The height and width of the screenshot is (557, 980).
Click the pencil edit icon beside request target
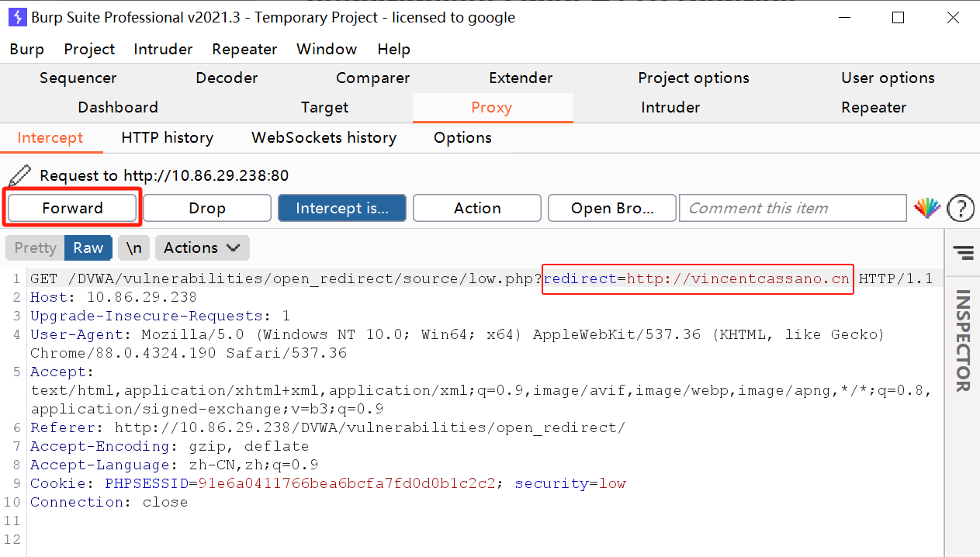(x=20, y=175)
